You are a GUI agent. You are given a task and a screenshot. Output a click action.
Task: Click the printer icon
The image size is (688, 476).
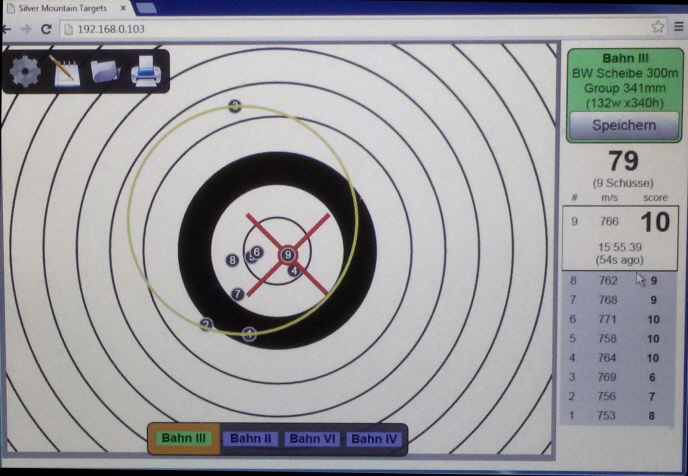(x=145, y=72)
